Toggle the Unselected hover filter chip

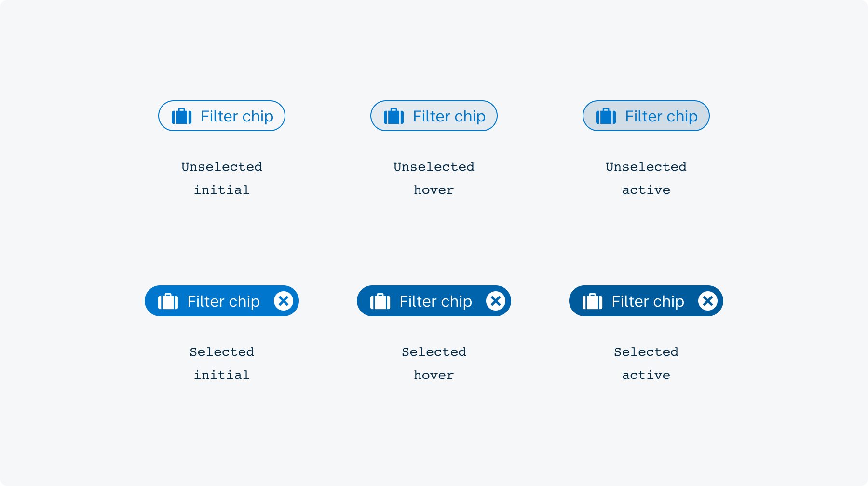(x=434, y=116)
